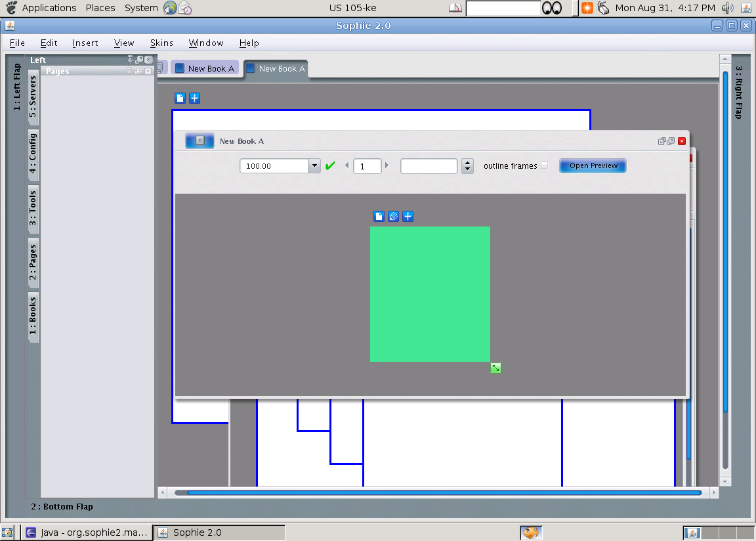Go to the next page with right arrow
The image size is (756, 541).
tap(387, 165)
